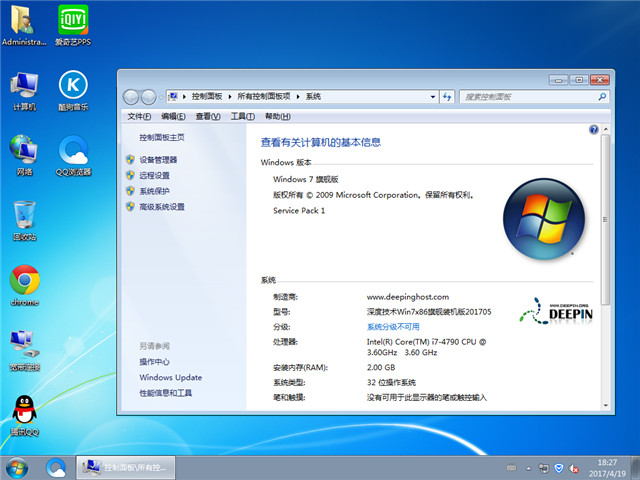The height and width of the screenshot is (480, 640).
Task: Open the 查看(V) menu
Action: (x=208, y=117)
